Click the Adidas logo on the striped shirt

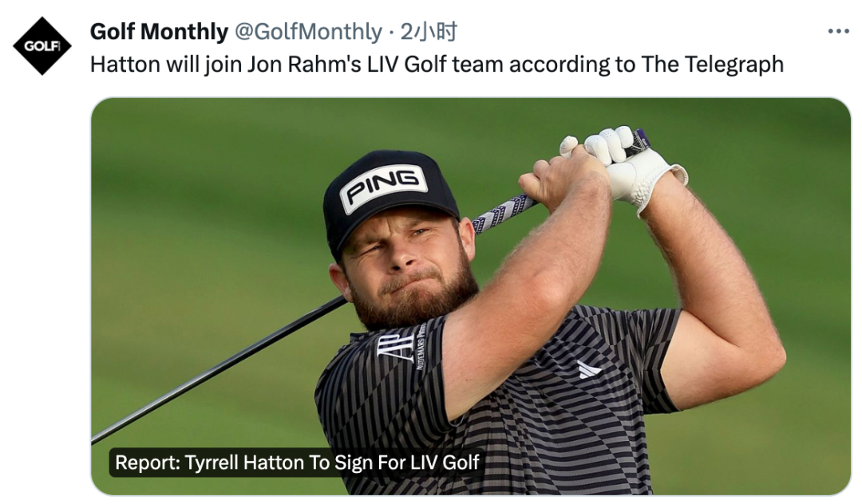[589, 369]
